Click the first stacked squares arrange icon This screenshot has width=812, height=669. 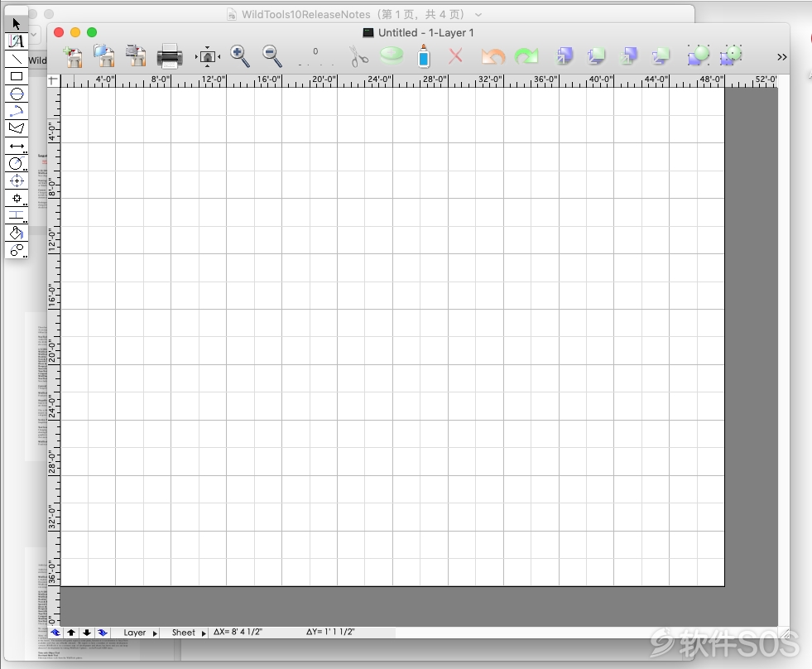click(565, 55)
